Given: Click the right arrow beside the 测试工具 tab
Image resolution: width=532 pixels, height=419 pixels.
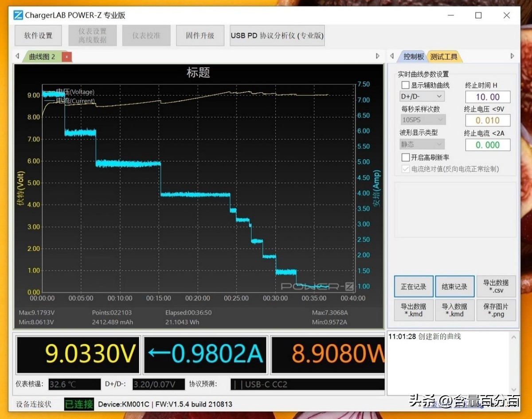Looking at the screenshot, I should pos(512,56).
